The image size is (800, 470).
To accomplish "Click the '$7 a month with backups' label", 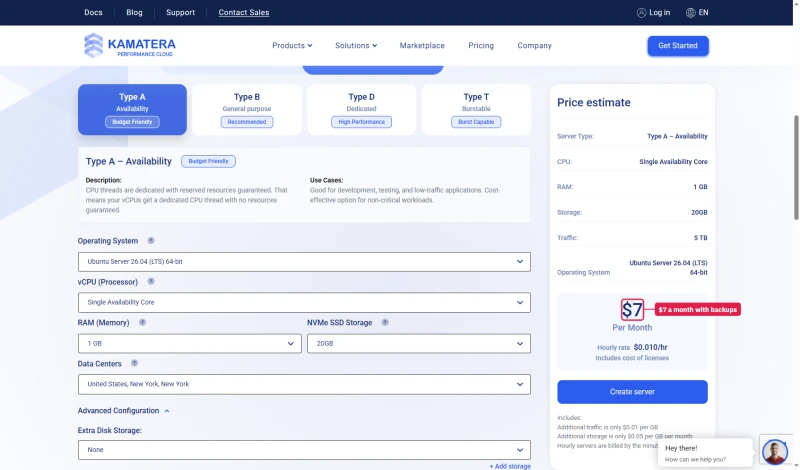I will tap(697, 310).
